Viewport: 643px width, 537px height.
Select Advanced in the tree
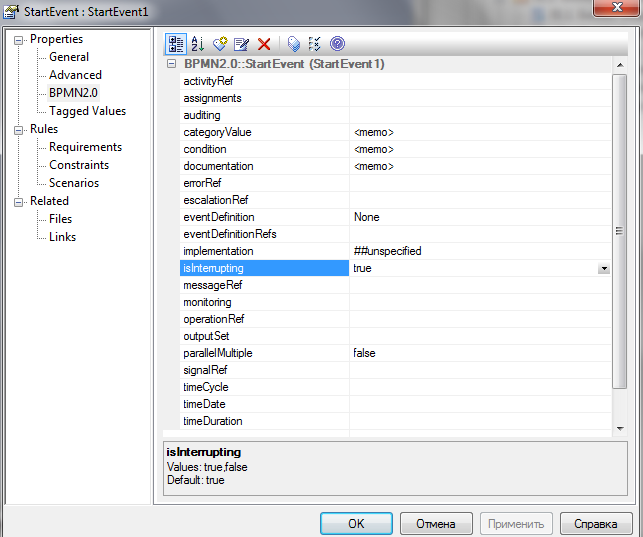pos(75,75)
